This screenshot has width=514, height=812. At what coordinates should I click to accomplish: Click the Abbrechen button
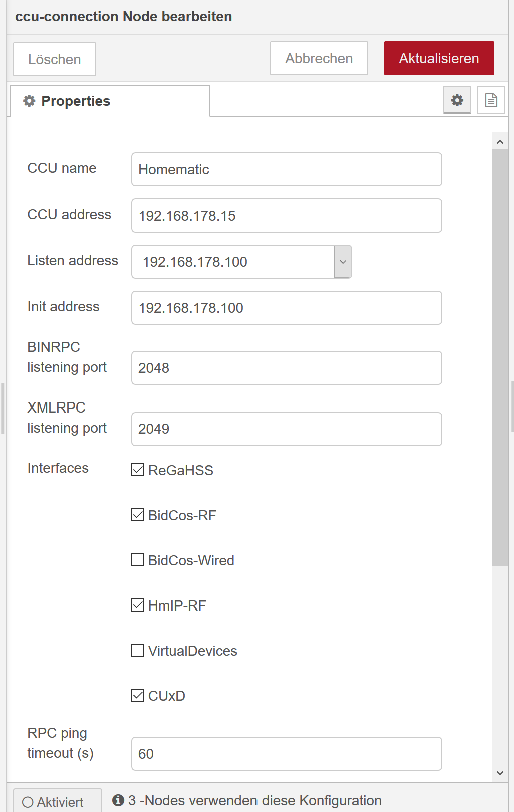pos(319,58)
